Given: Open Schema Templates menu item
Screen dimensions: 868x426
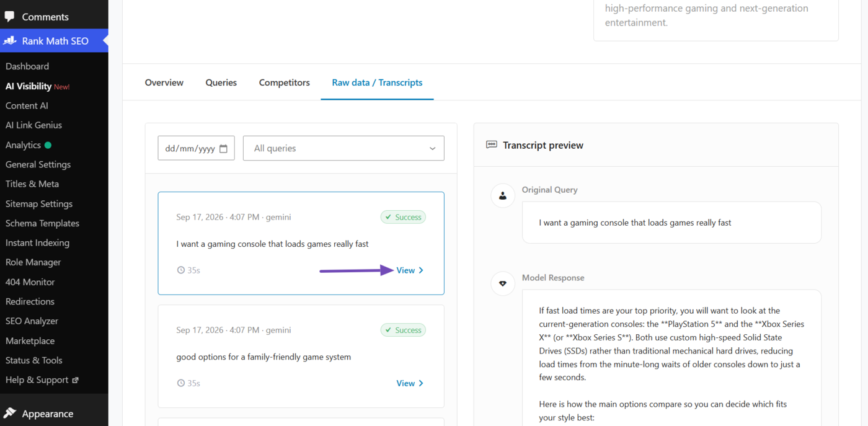Looking at the screenshot, I should (x=42, y=223).
